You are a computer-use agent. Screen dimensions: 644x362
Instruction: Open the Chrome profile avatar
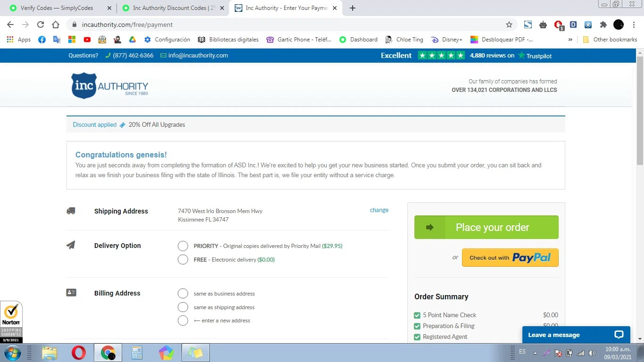[x=619, y=25]
